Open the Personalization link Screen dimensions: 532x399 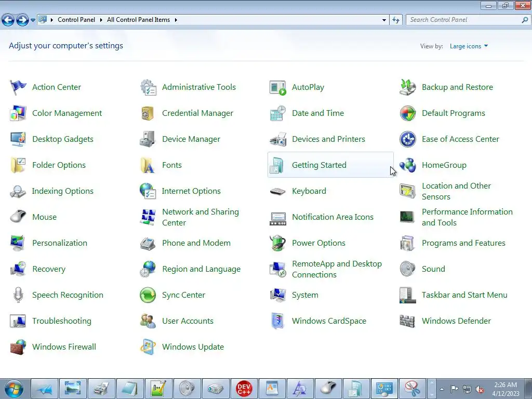pyautogui.click(x=60, y=243)
